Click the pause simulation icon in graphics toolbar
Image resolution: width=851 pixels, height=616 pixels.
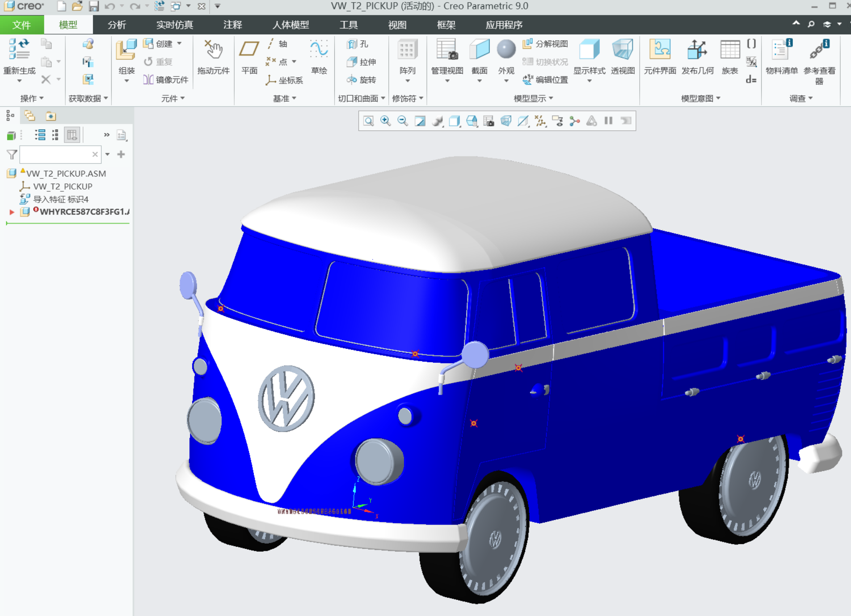(608, 121)
